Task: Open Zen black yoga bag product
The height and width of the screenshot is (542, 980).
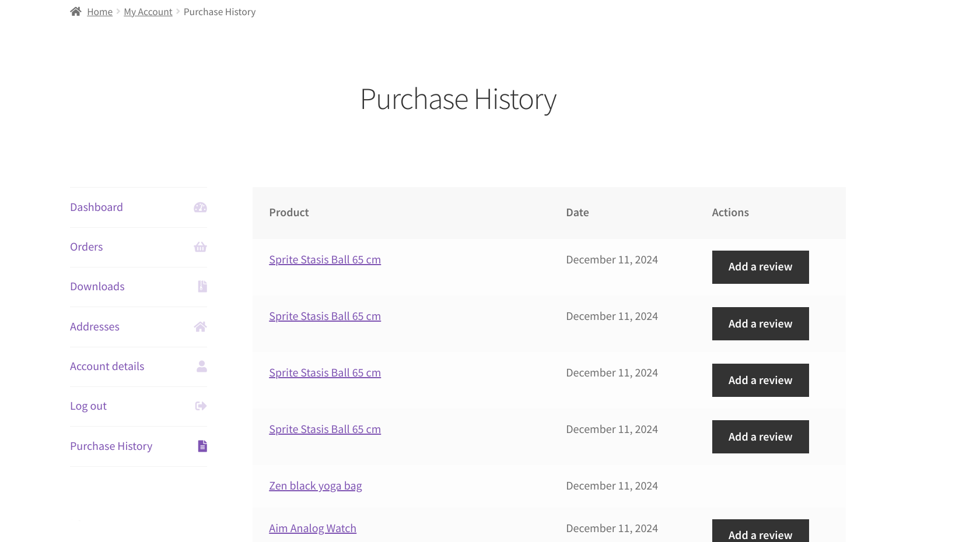Action: point(316,486)
